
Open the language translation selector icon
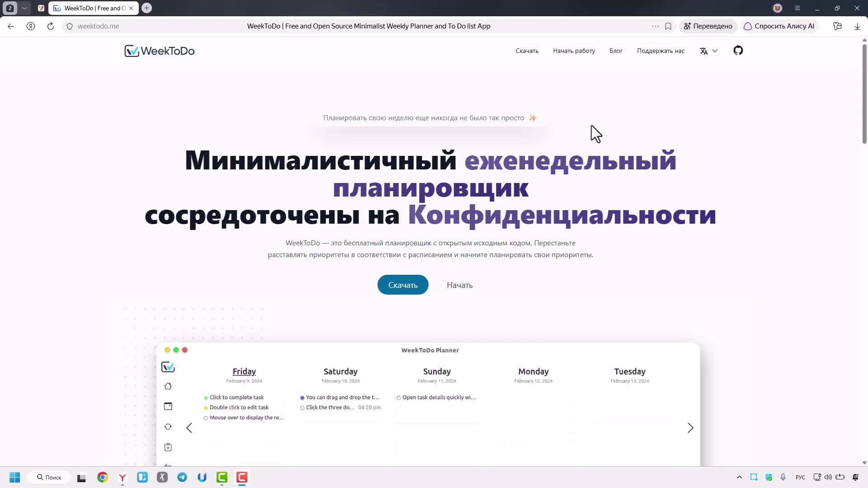click(x=703, y=51)
